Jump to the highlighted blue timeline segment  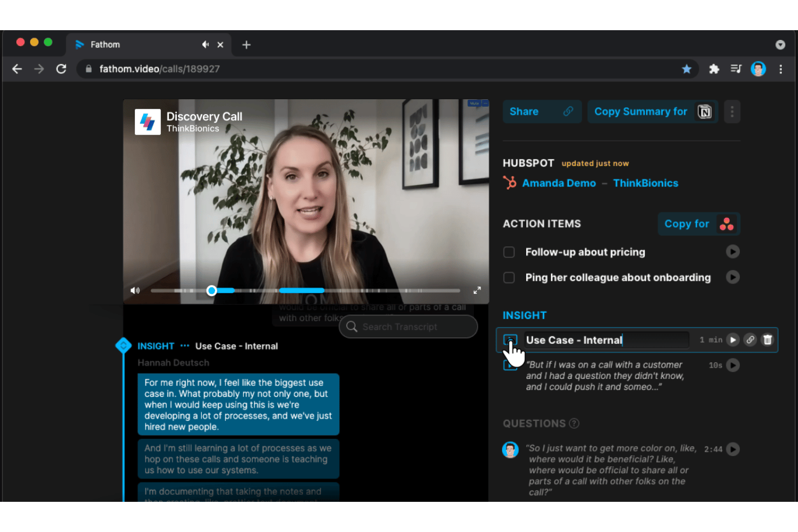pyautogui.click(x=301, y=291)
